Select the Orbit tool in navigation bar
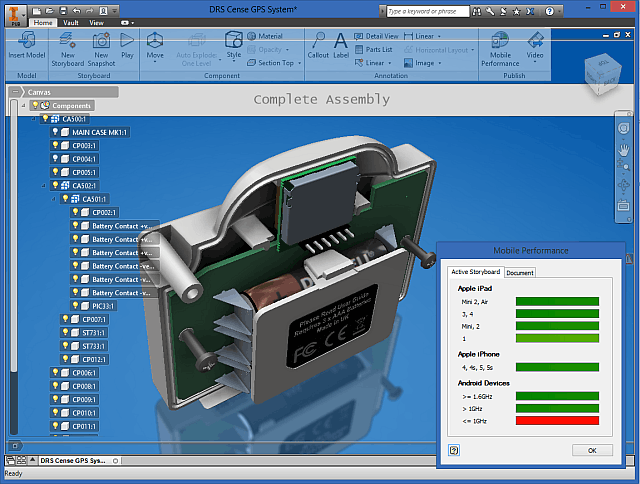 [x=623, y=185]
